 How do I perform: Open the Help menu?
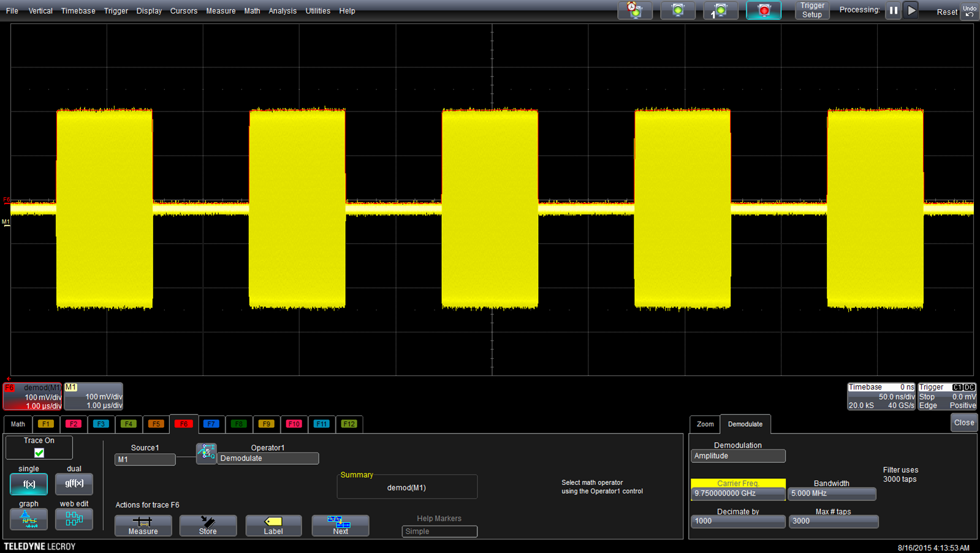[347, 11]
